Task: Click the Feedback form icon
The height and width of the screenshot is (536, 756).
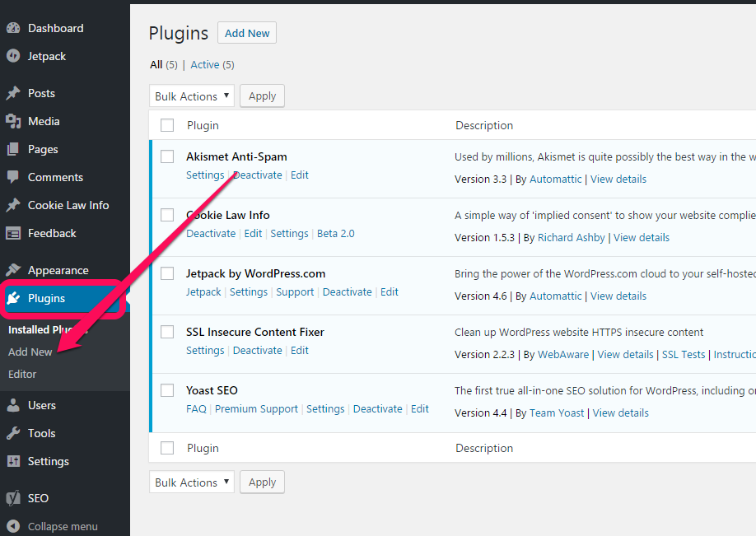Action: click(x=13, y=233)
